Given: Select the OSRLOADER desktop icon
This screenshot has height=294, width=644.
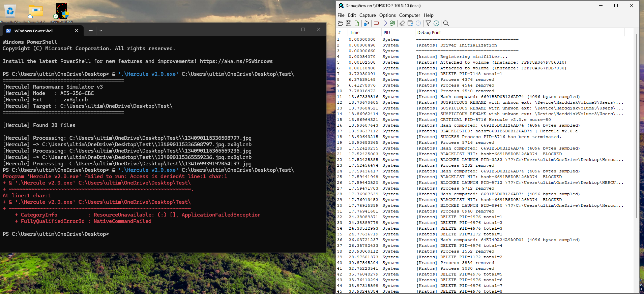Looking at the screenshot, I should 62,12.
